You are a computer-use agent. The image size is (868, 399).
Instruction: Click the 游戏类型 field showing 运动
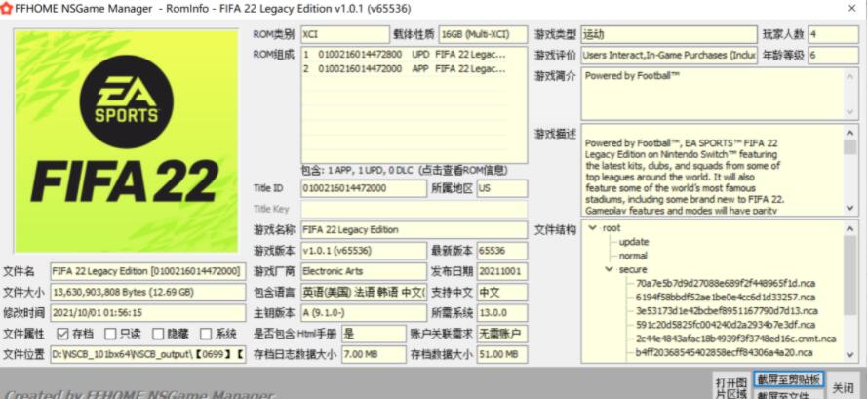pyautogui.click(x=669, y=34)
